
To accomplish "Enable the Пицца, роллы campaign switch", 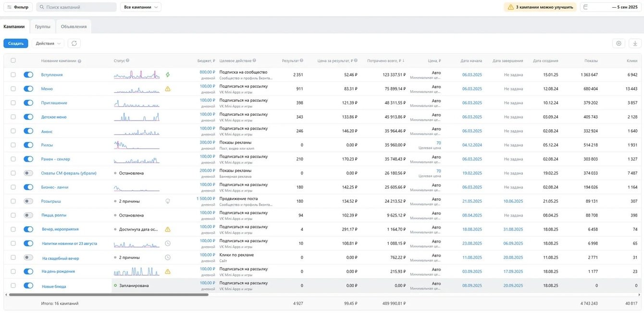I will (x=28, y=215).
